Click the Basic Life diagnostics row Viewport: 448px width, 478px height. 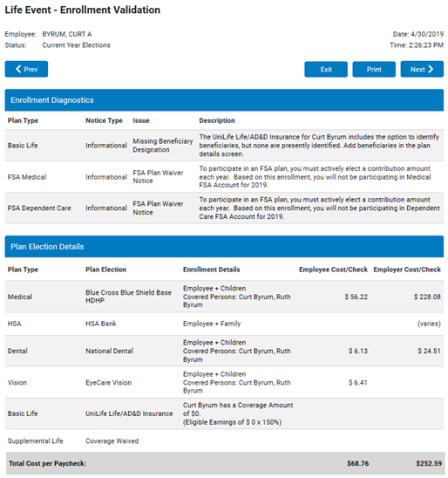point(224,146)
